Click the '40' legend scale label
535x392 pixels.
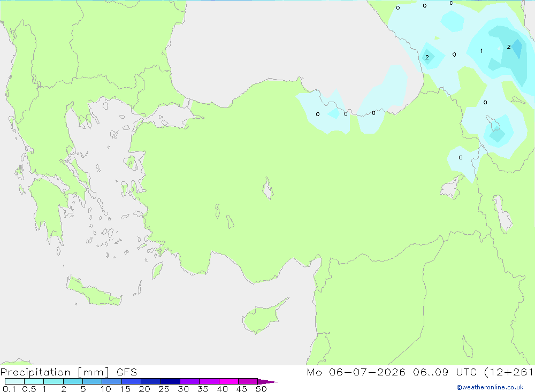click(x=222, y=389)
